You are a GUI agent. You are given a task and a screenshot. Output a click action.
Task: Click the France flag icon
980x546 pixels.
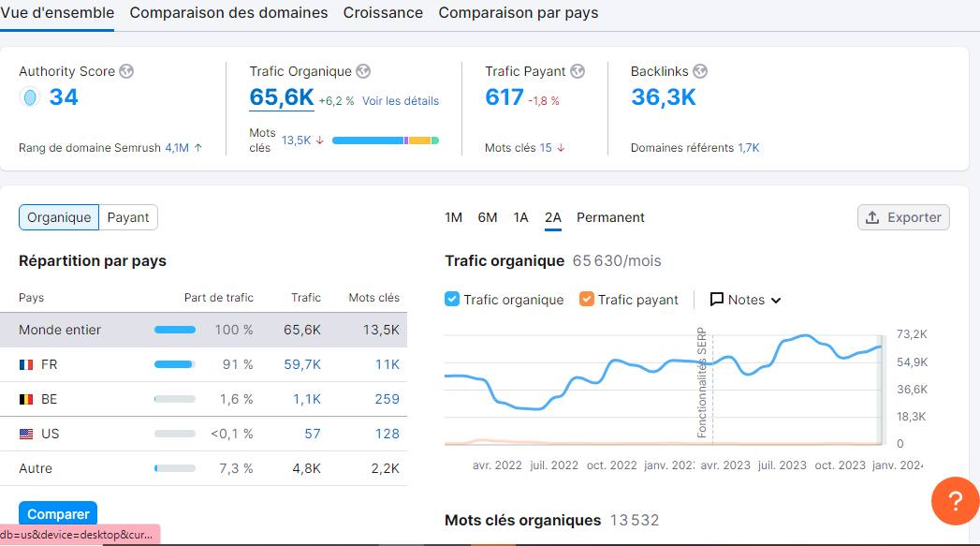[x=26, y=364]
